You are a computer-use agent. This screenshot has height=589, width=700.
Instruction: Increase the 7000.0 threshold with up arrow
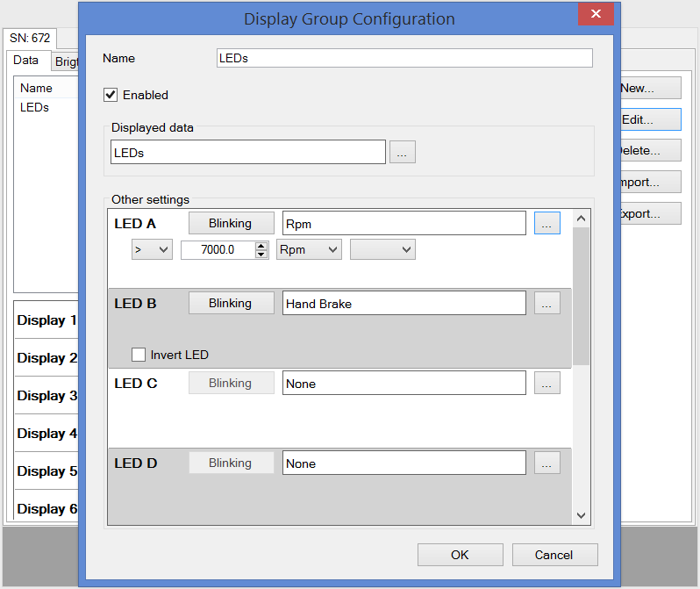pyautogui.click(x=261, y=246)
